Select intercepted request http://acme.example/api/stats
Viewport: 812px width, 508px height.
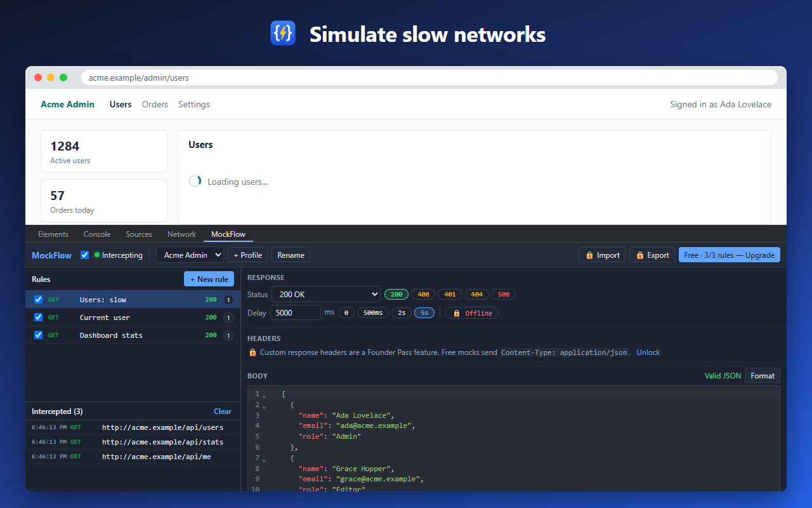coord(133,442)
